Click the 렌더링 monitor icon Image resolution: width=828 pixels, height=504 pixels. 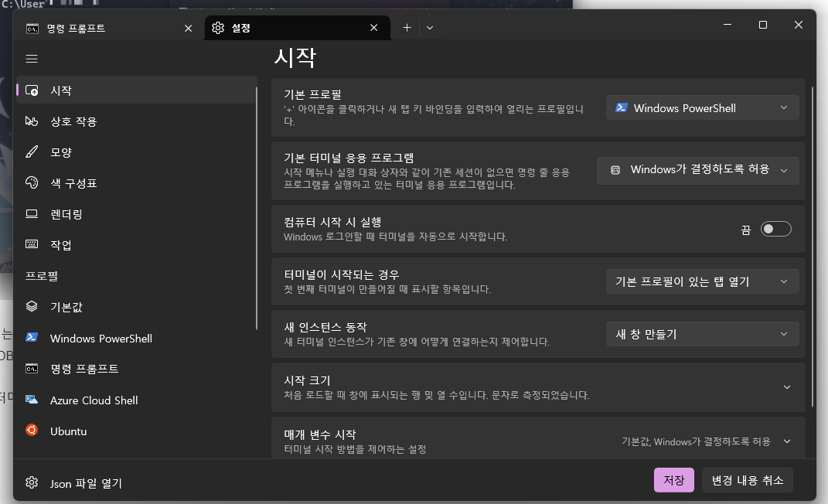pyautogui.click(x=32, y=214)
